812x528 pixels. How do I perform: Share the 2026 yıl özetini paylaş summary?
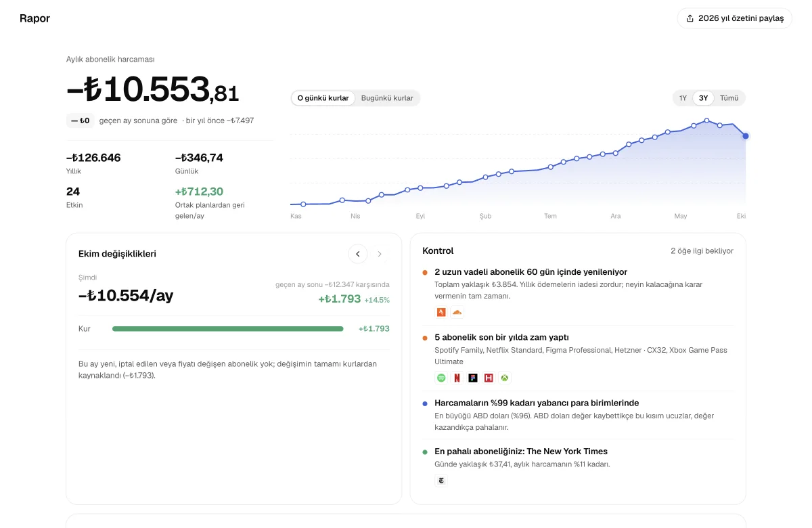pos(735,18)
